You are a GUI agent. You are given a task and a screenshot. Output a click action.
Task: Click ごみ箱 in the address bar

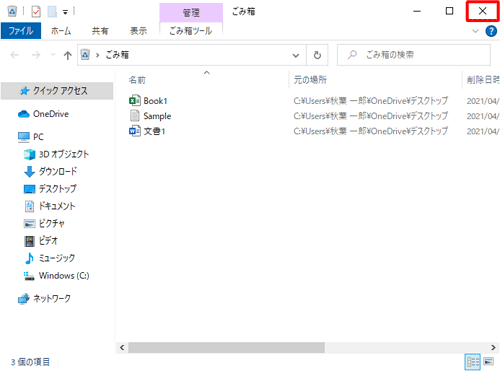coord(117,55)
